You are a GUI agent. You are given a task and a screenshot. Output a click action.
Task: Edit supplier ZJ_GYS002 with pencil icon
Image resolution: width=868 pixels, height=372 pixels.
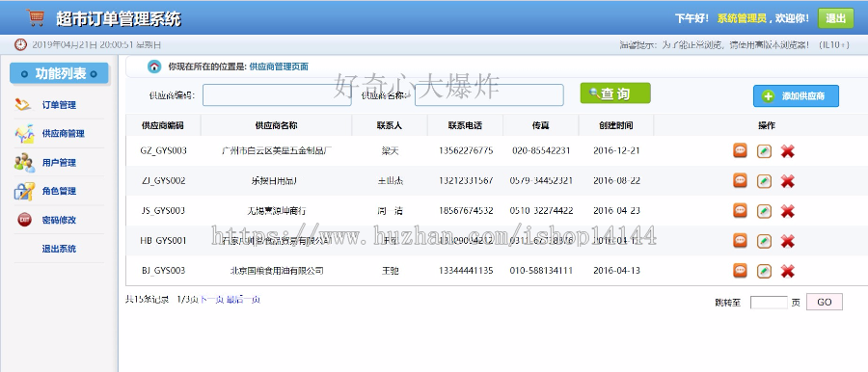[764, 181]
